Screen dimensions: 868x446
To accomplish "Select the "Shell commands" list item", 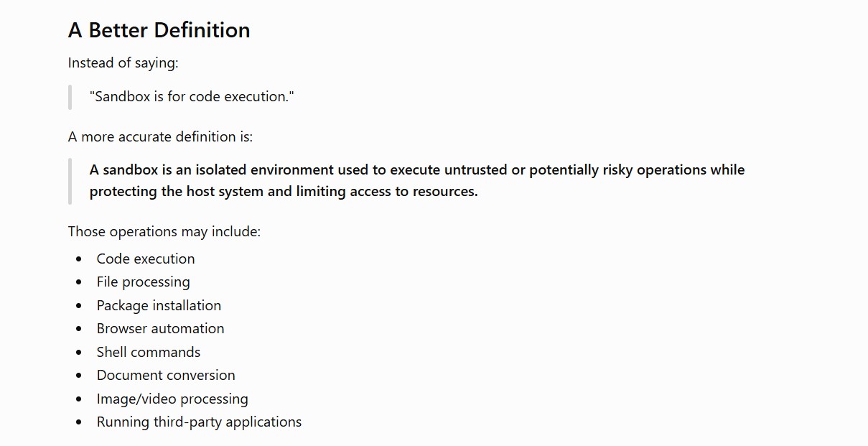I will coord(149,353).
